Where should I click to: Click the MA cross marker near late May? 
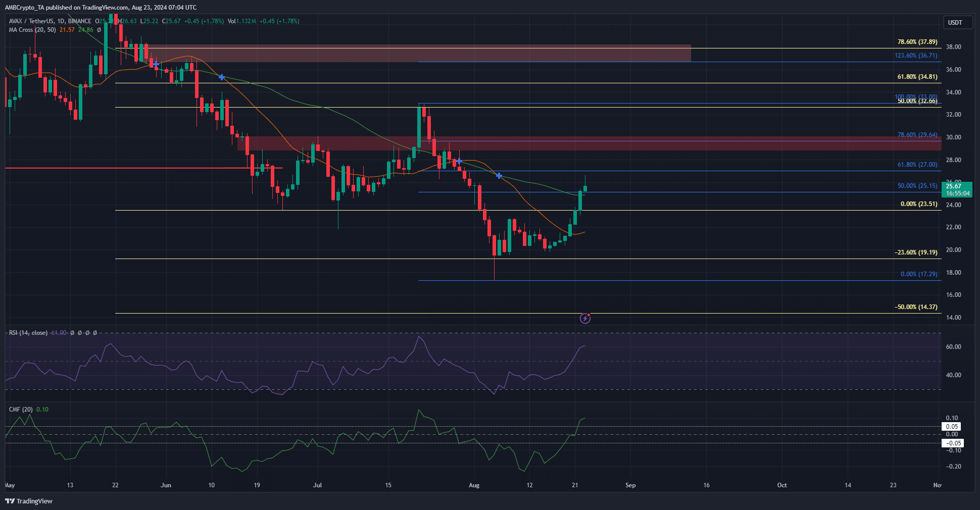[157, 65]
